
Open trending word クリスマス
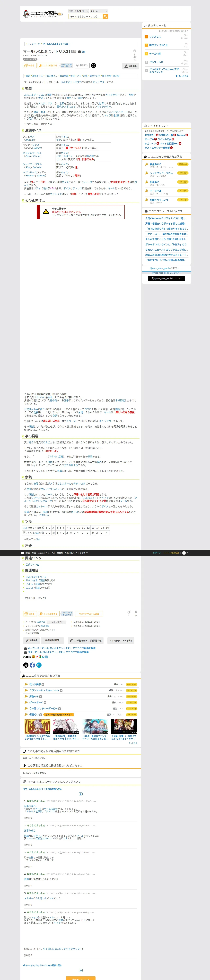coord(155,37)
